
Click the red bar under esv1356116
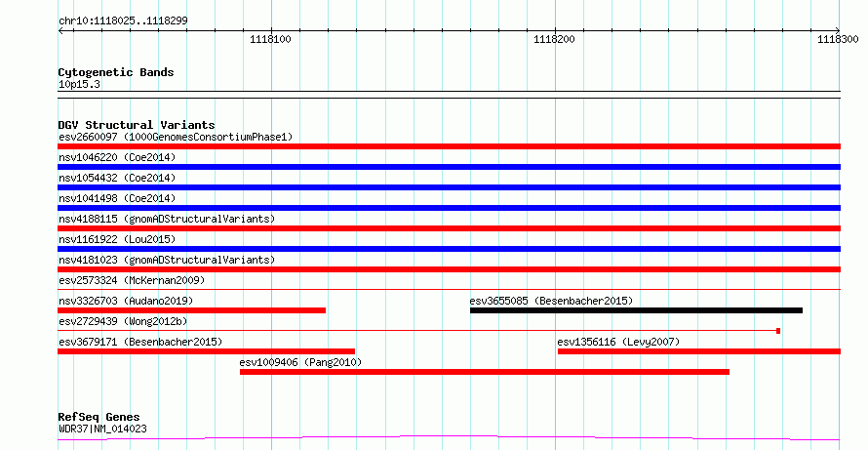coord(699,351)
